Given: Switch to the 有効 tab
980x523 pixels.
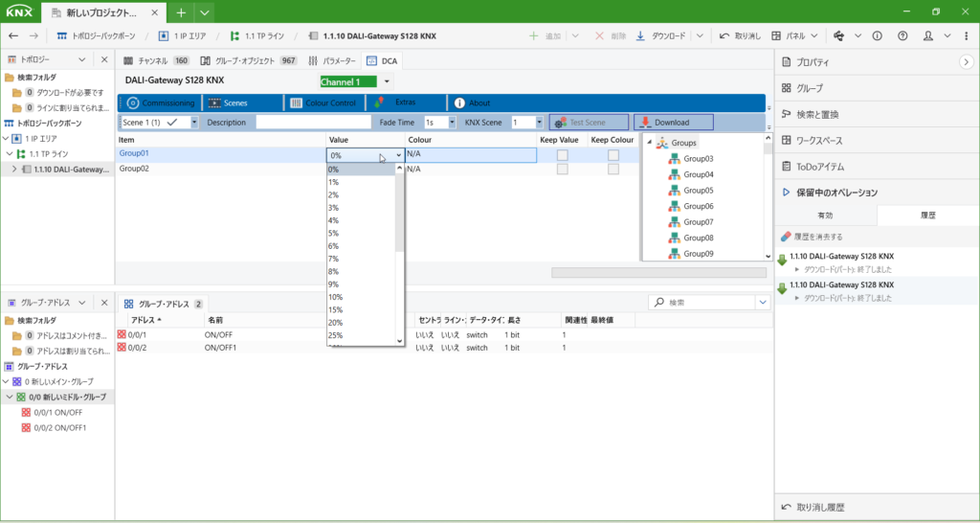Looking at the screenshot, I should pos(825,216).
